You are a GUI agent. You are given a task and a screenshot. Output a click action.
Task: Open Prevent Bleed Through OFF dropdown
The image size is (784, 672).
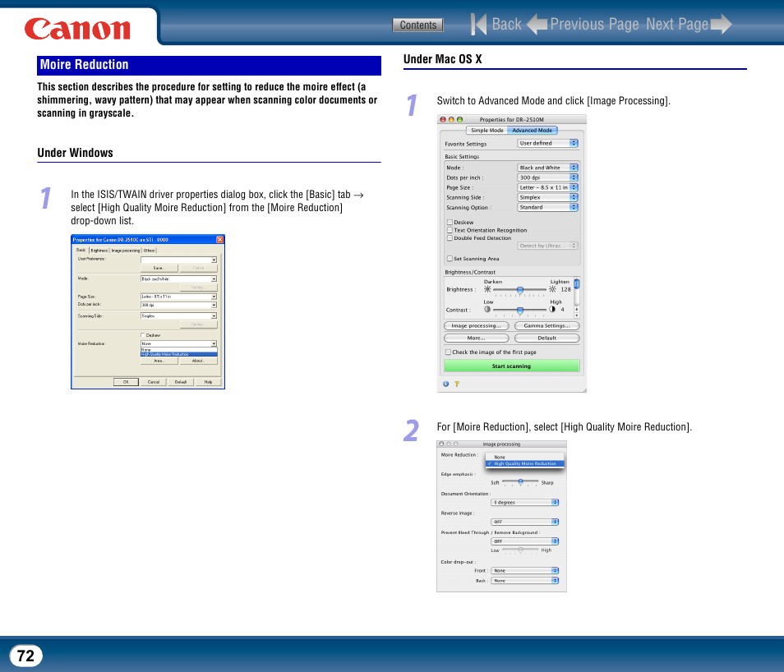(524, 541)
